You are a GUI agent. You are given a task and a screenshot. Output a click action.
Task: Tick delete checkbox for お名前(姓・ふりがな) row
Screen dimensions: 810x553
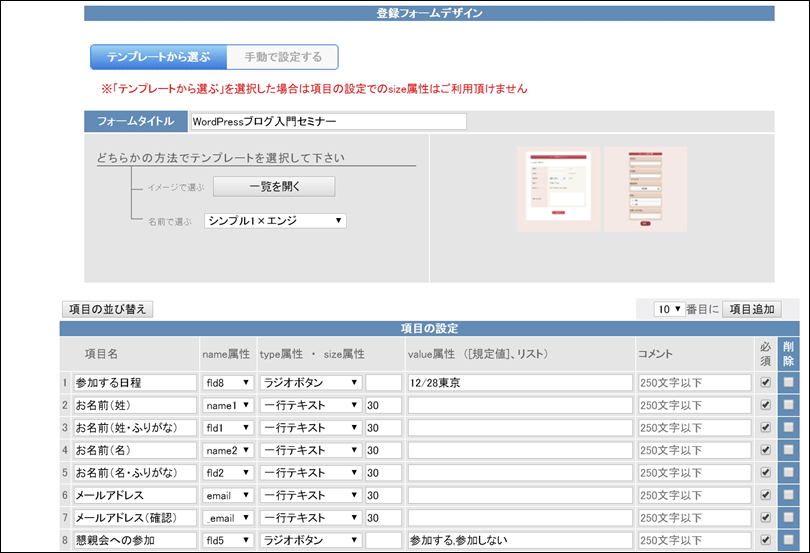click(788, 427)
